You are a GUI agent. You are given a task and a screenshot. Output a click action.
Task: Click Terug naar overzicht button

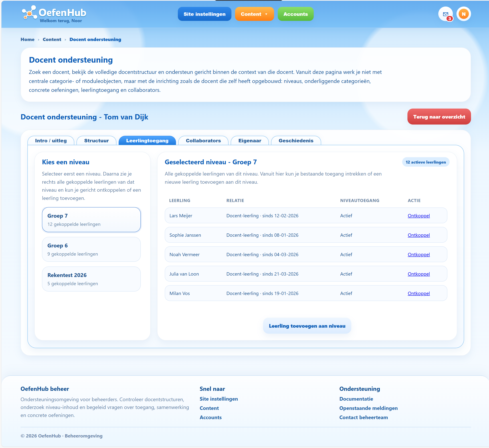[x=439, y=117]
